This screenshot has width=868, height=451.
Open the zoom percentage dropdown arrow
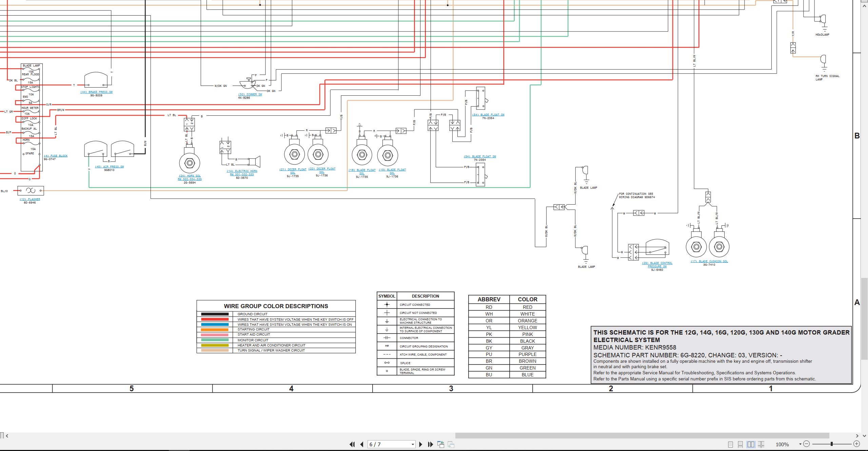coord(800,444)
